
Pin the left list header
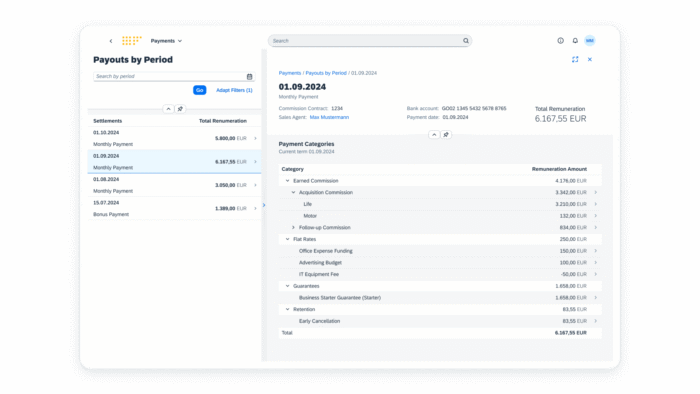tap(180, 109)
